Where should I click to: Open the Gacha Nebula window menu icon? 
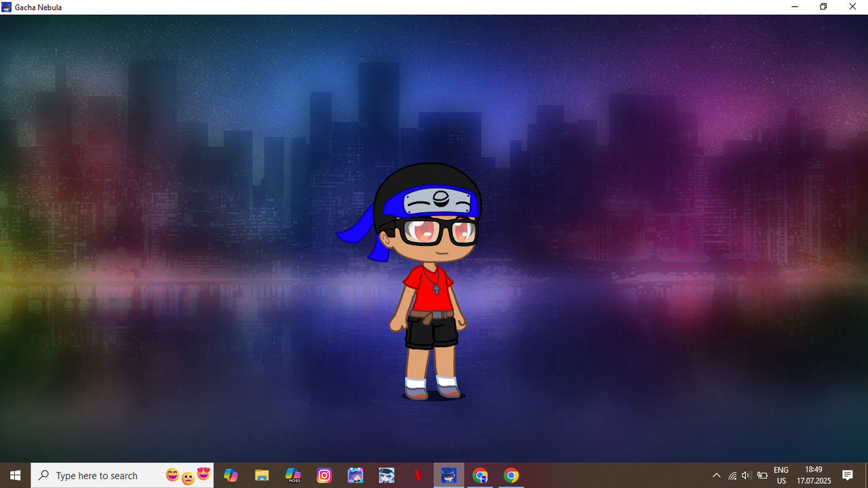pos(6,7)
